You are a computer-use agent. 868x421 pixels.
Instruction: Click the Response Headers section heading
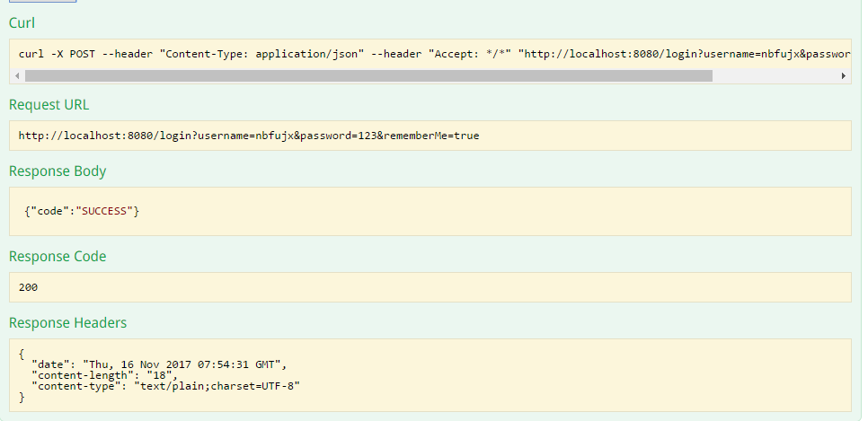click(67, 323)
